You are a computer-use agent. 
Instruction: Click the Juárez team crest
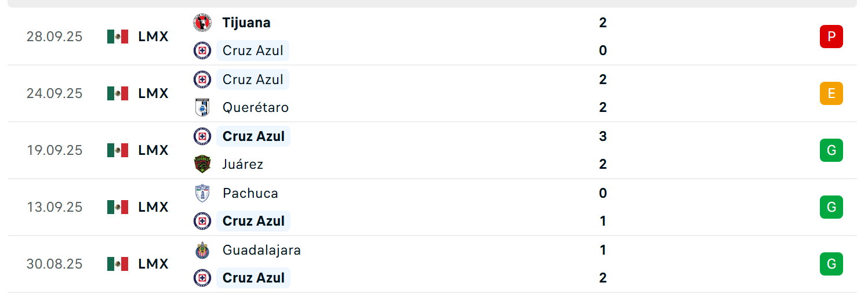click(x=202, y=164)
